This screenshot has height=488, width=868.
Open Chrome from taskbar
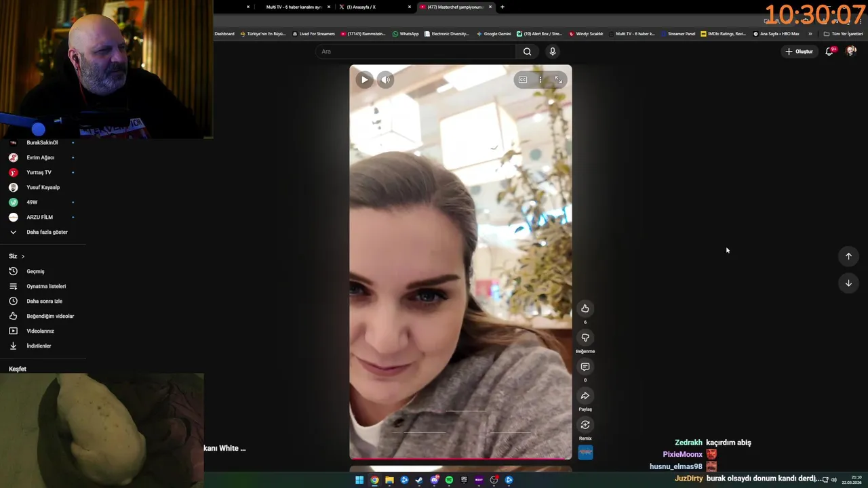pos(374,480)
